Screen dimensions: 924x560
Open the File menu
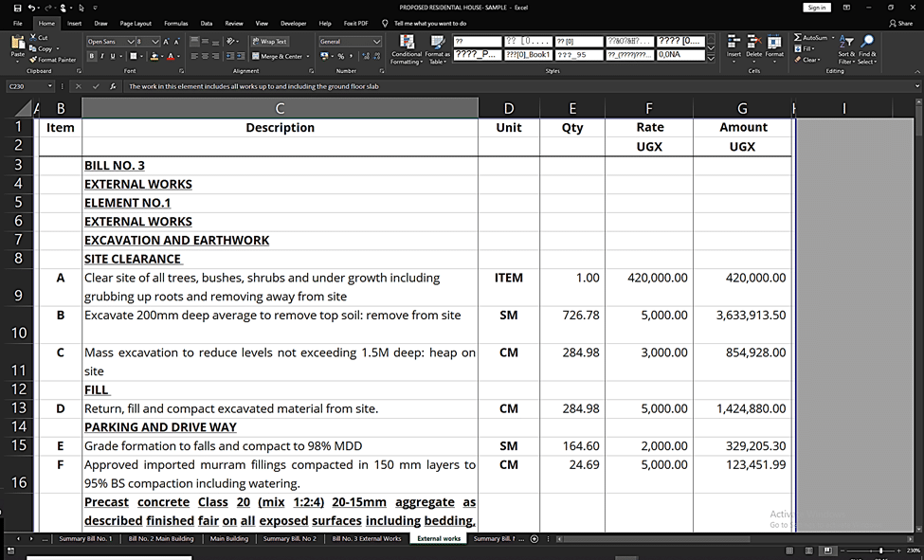tap(18, 24)
